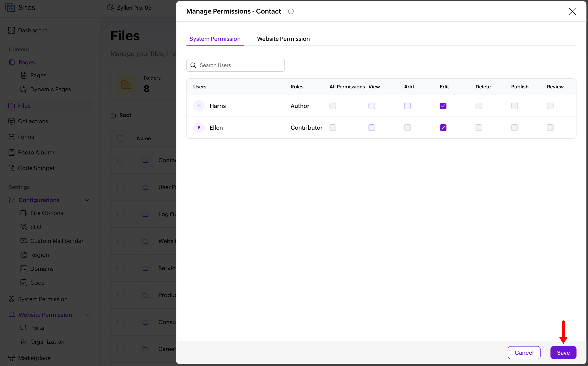
Task: Check the View permission for Harris
Action: click(372, 106)
